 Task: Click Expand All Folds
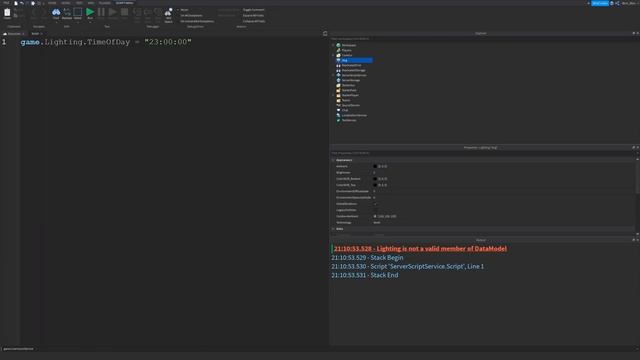(253, 16)
